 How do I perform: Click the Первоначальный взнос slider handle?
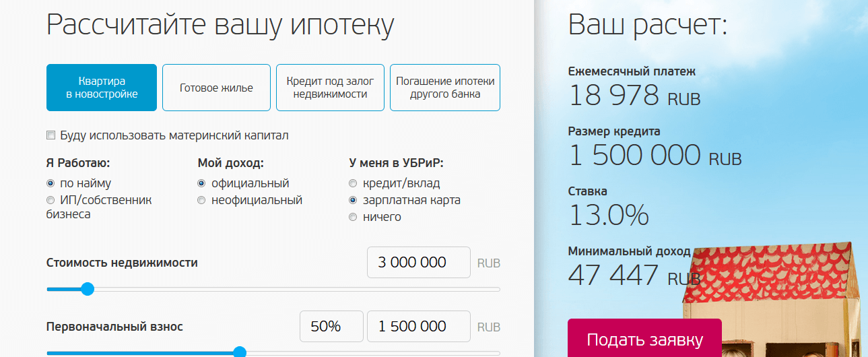click(239, 352)
